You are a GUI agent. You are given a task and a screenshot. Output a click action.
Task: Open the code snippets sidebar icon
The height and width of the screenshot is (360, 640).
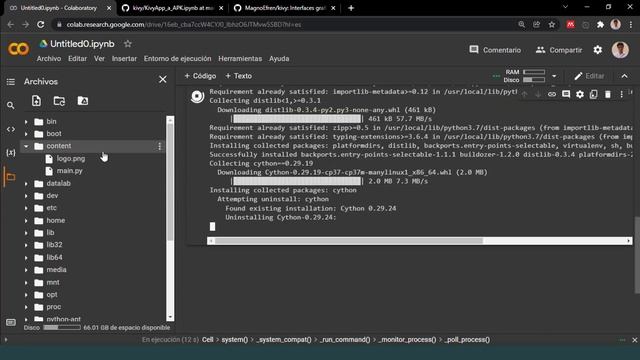11,129
